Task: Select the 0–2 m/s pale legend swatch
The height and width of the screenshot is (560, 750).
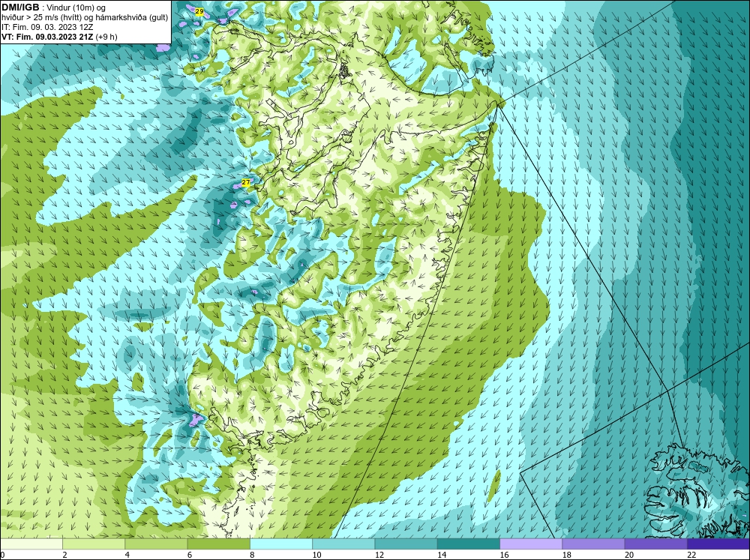Action: point(31,544)
